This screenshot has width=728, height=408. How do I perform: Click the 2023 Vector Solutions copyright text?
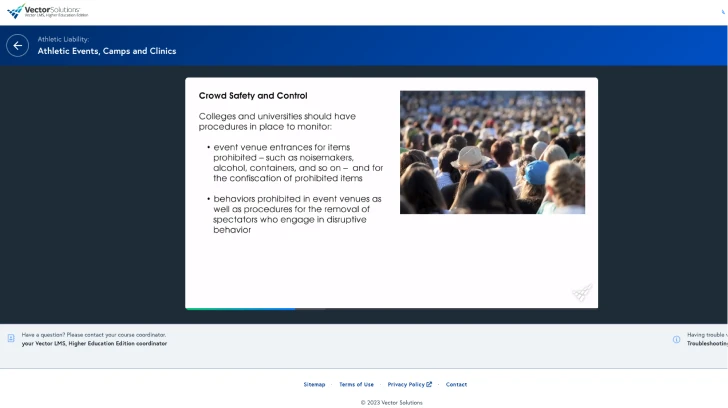391,402
